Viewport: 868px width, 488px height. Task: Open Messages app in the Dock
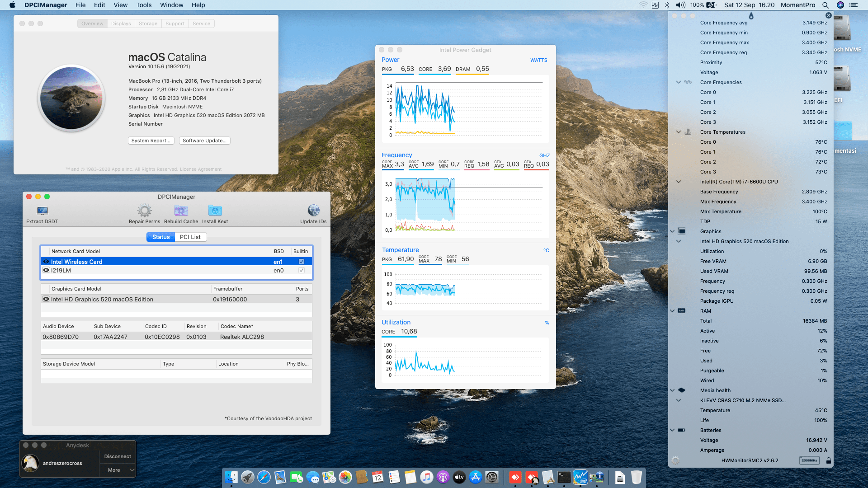click(313, 477)
